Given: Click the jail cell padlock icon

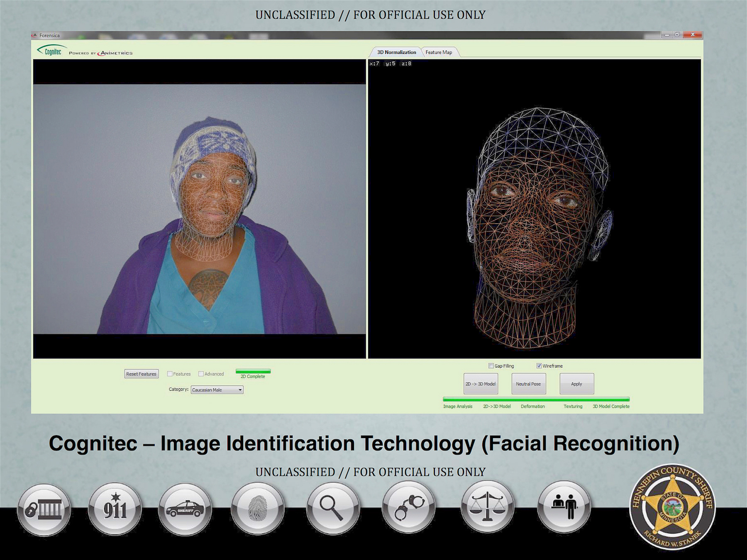Looking at the screenshot, I should point(44,510).
